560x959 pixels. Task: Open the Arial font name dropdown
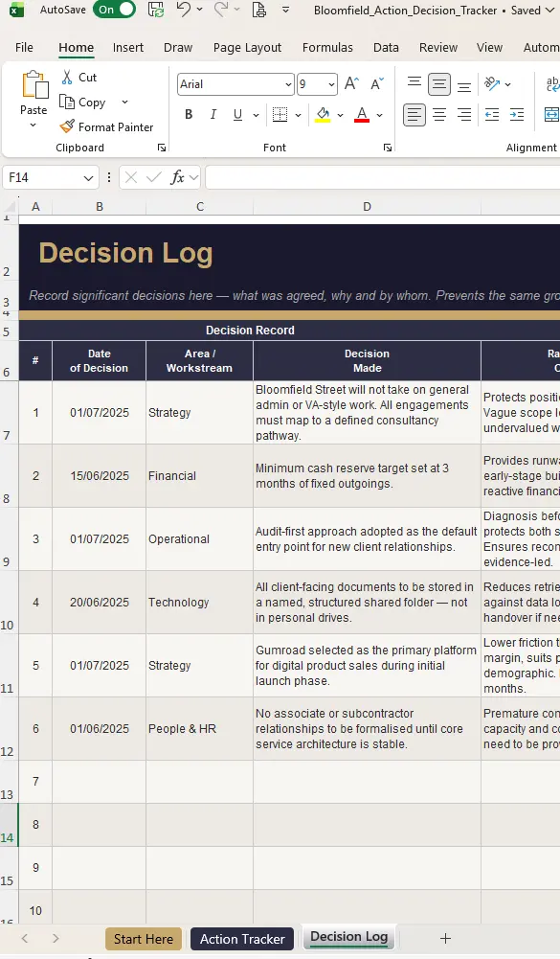click(x=288, y=84)
